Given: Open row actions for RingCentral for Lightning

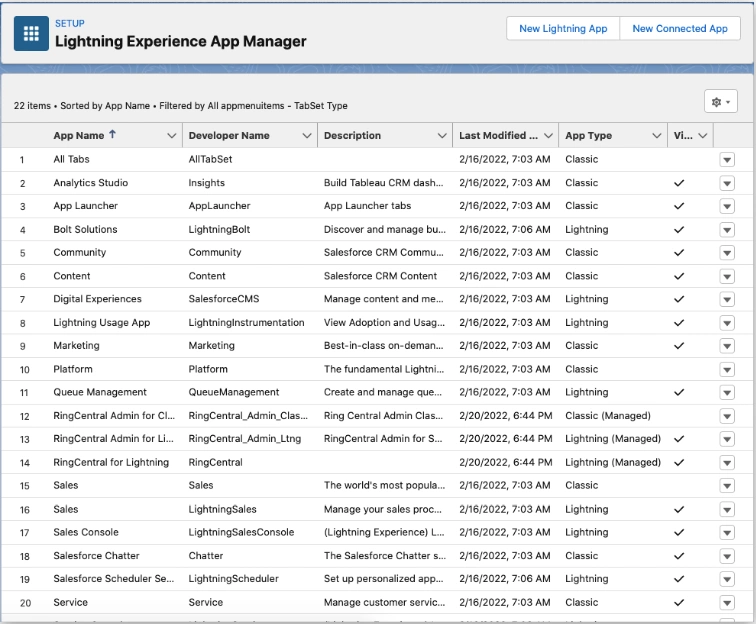Looking at the screenshot, I should tap(727, 462).
